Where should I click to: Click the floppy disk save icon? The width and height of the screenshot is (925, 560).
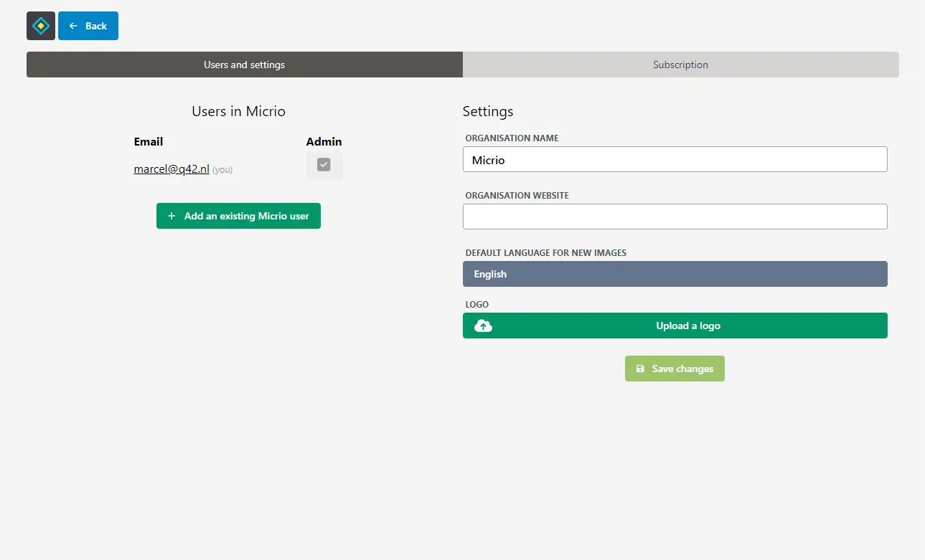640,368
